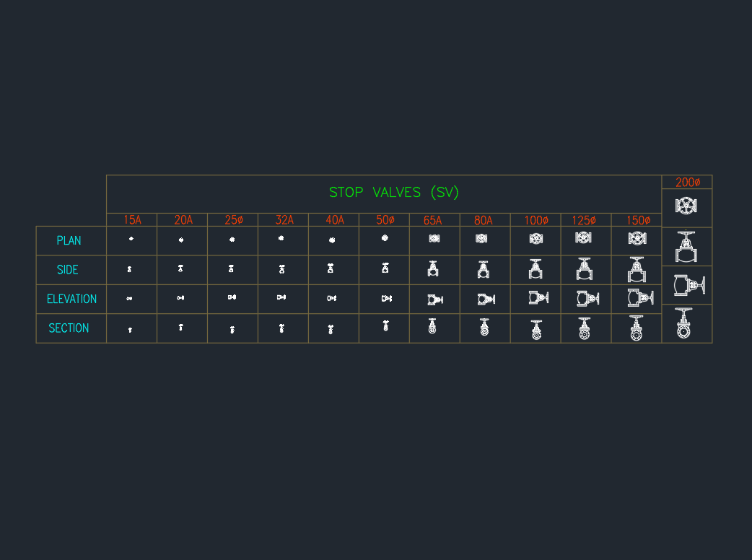Select the SECTION row label
Image resolution: width=752 pixels, height=560 pixels.
pyautogui.click(x=69, y=328)
